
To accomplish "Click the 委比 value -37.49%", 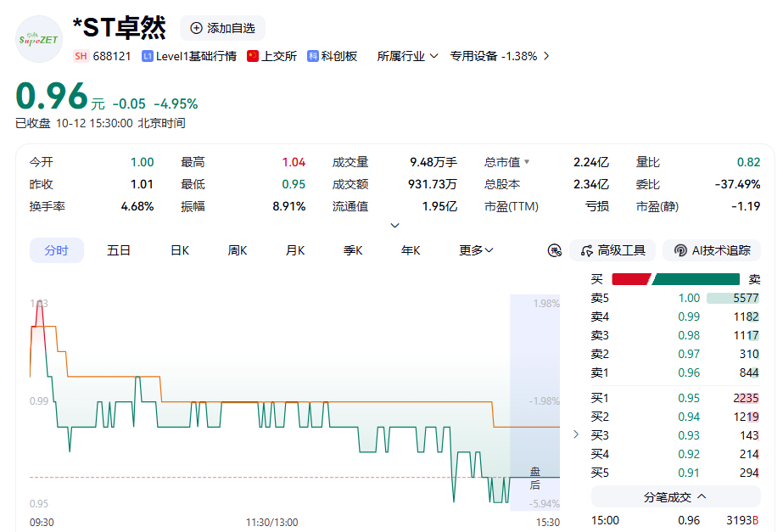I will coord(737,184).
